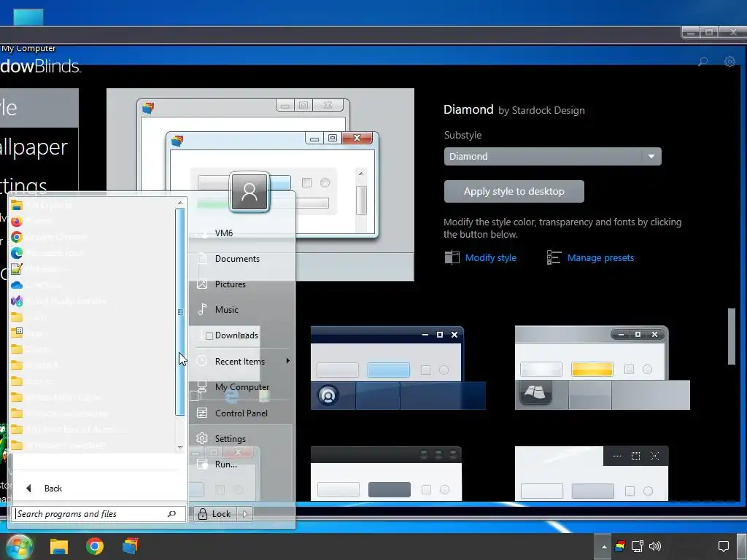Viewport: 747px width, 560px height.
Task: Click the user account picture in Start menu
Action: [249, 192]
